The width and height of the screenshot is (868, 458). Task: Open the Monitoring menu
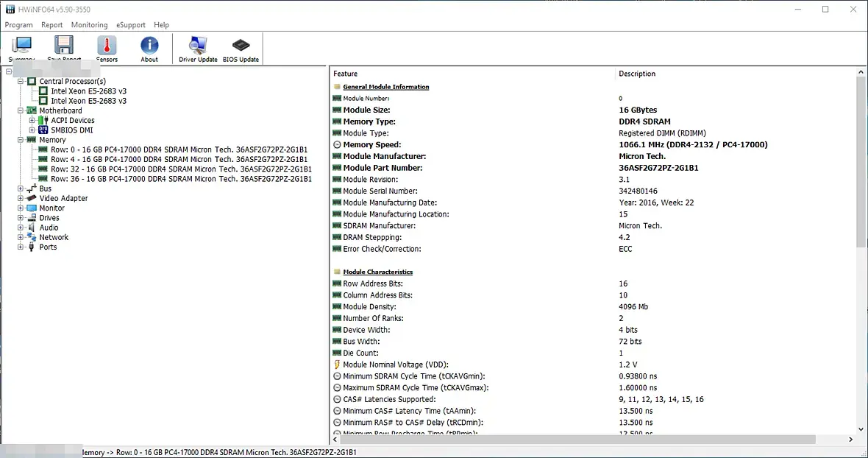pyautogui.click(x=89, y=25)
